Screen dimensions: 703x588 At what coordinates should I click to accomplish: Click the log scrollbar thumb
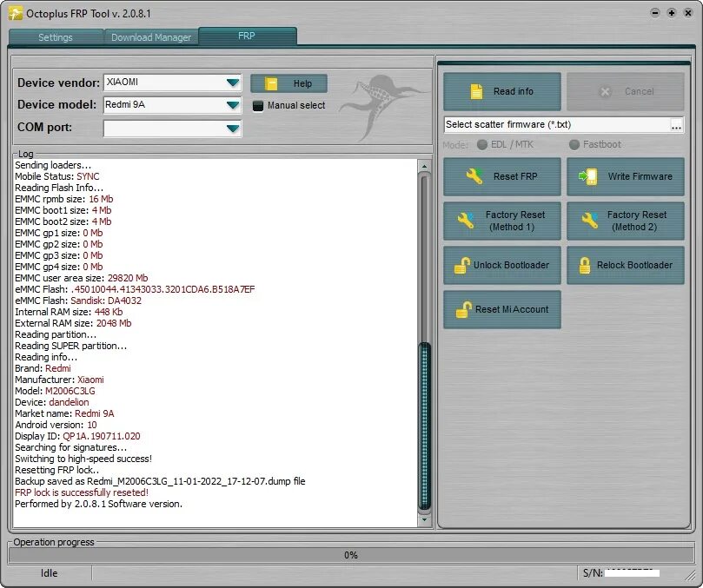click(x=425, y=425)
